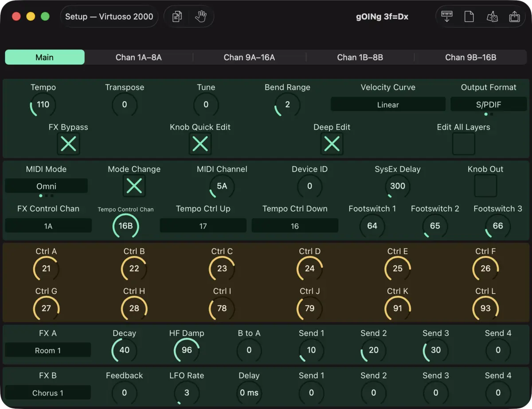Click the Delay knob showing 0 ms
The height and width of the screenshot is (409, 532).
[249, 393]
